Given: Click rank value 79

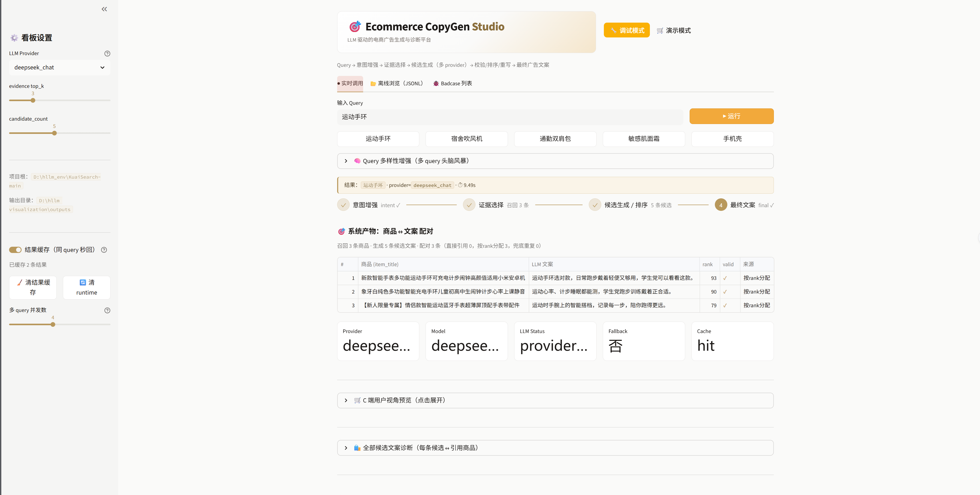Looking at the screenshot, I should [x=713, y=305].
